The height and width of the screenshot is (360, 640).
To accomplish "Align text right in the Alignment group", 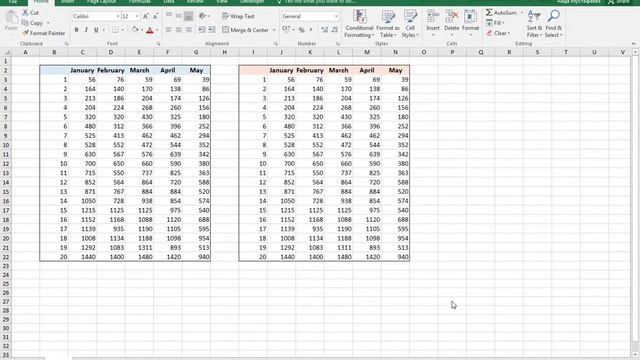I will (x=188, y=30).
